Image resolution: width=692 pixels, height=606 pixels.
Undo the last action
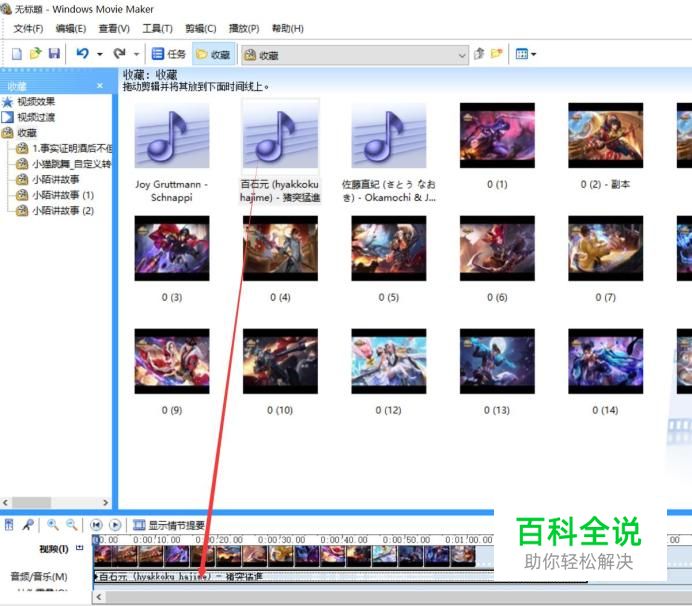[x=82, y=54]
